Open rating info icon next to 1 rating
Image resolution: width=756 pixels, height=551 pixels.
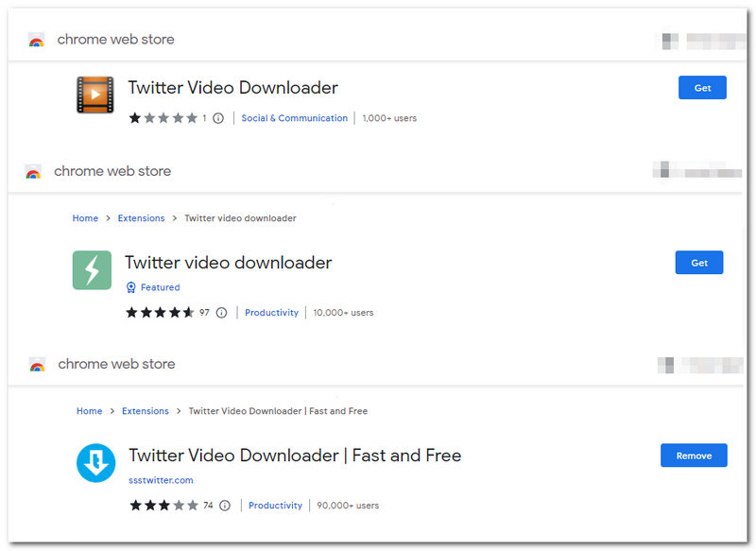(218, 118)
